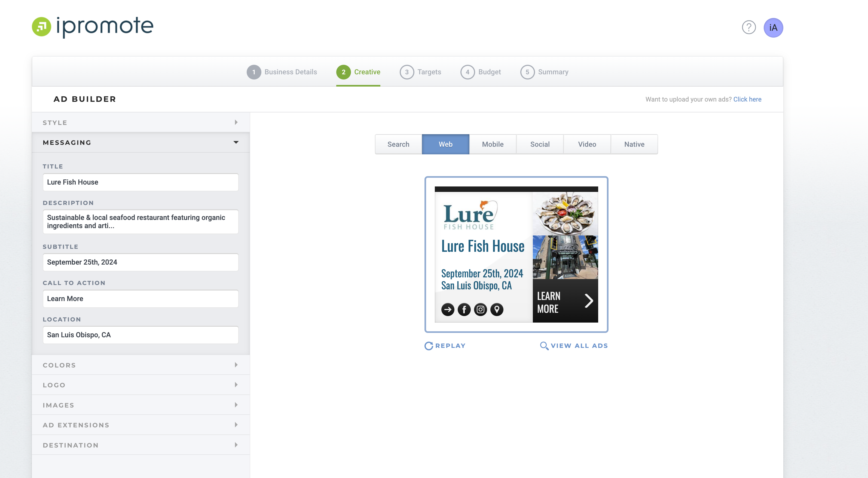Click the arrow icon in the ad preview
This screenshot has width=868, height=478.
pos(448,309)
